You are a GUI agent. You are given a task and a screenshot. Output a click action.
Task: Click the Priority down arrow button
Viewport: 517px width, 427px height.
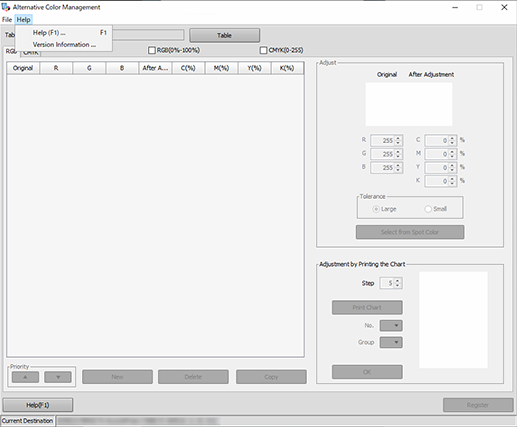pos(58,377)
